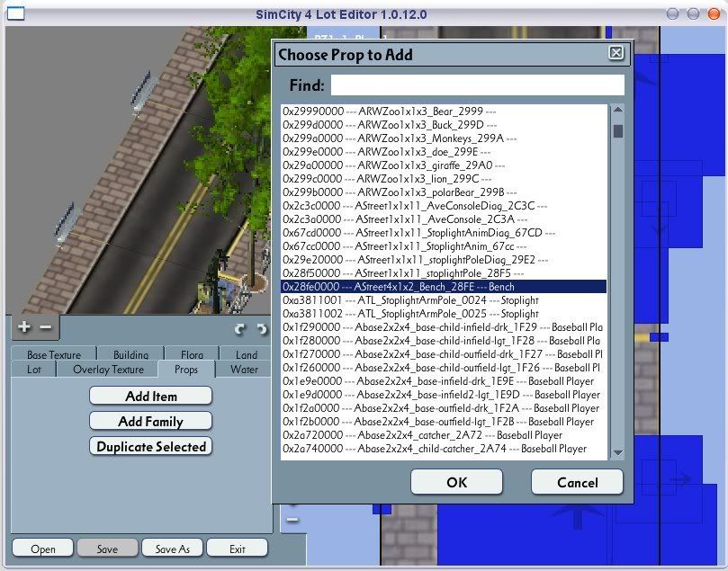Screen dimensions: 728x571
Task: Open the Building tab
Action: 131,355
